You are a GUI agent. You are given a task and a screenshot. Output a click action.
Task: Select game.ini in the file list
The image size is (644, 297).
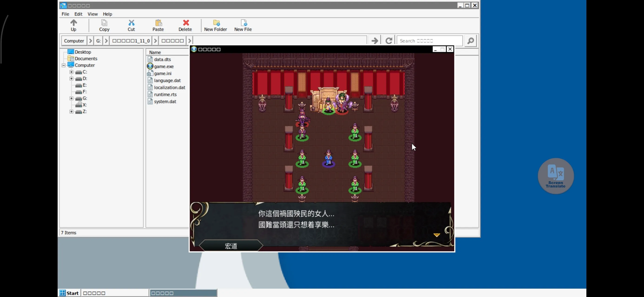point(162,74)
